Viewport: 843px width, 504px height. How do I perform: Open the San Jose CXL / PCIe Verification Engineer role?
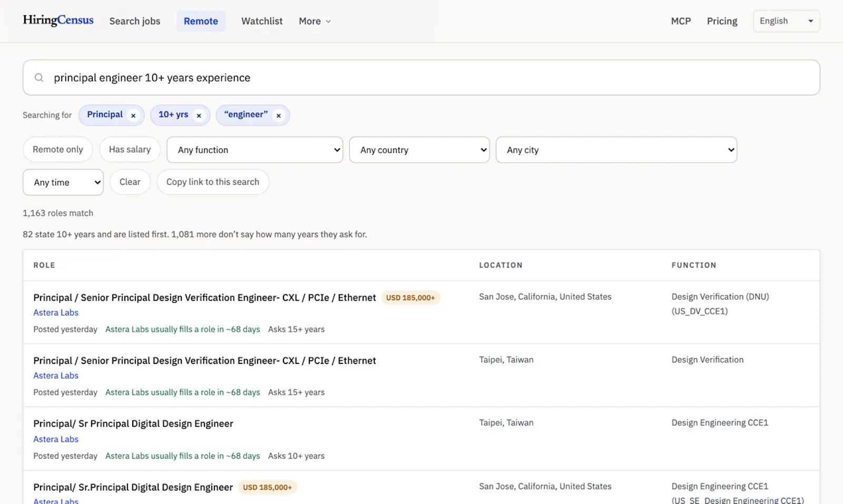tap(204, 298)
